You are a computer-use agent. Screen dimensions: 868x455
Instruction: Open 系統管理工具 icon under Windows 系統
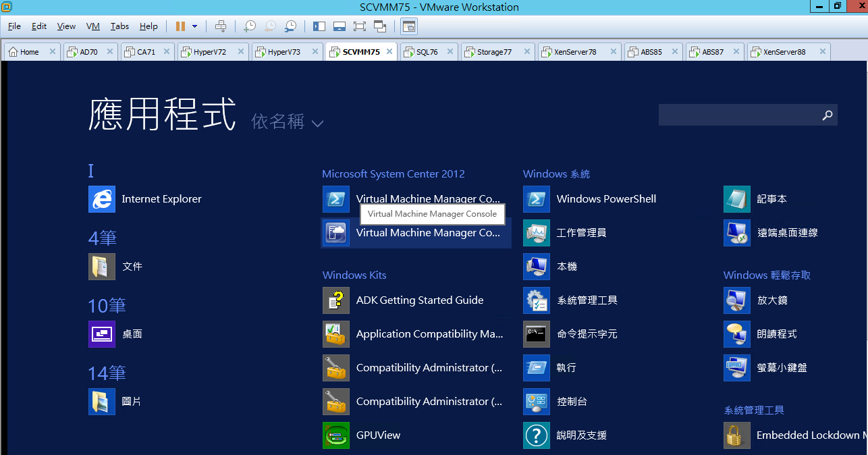(537, 300)
